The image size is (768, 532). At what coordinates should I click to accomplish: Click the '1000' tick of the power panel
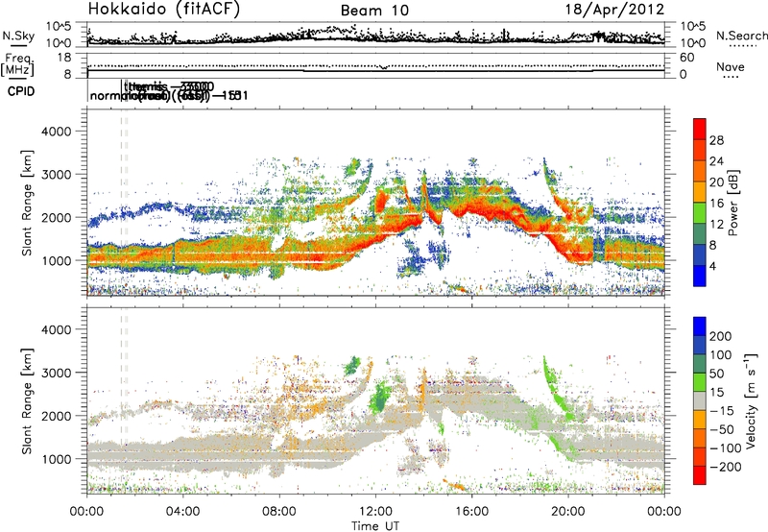pyautogui.click(x=56, y=260)
